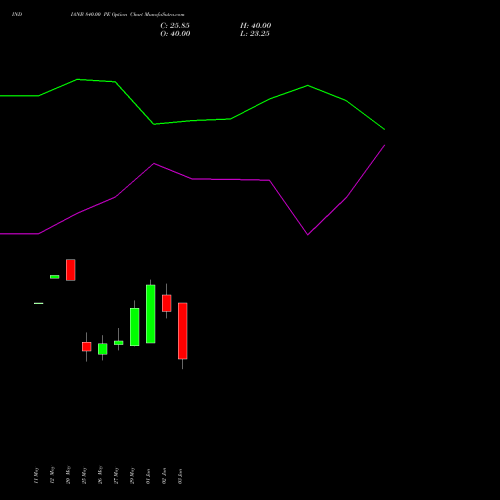Click the red candlestick for 25 May
Screen dimensions: 500x500
(x=87, y=347)
